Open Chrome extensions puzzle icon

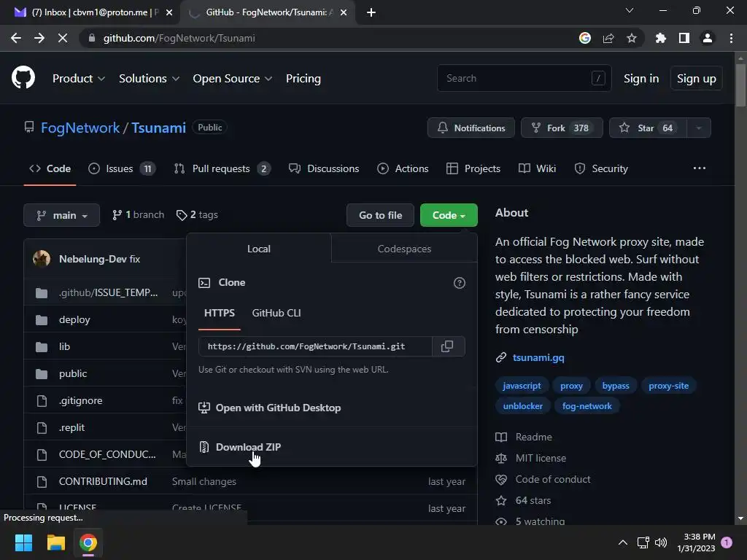(x=661, y=38)
